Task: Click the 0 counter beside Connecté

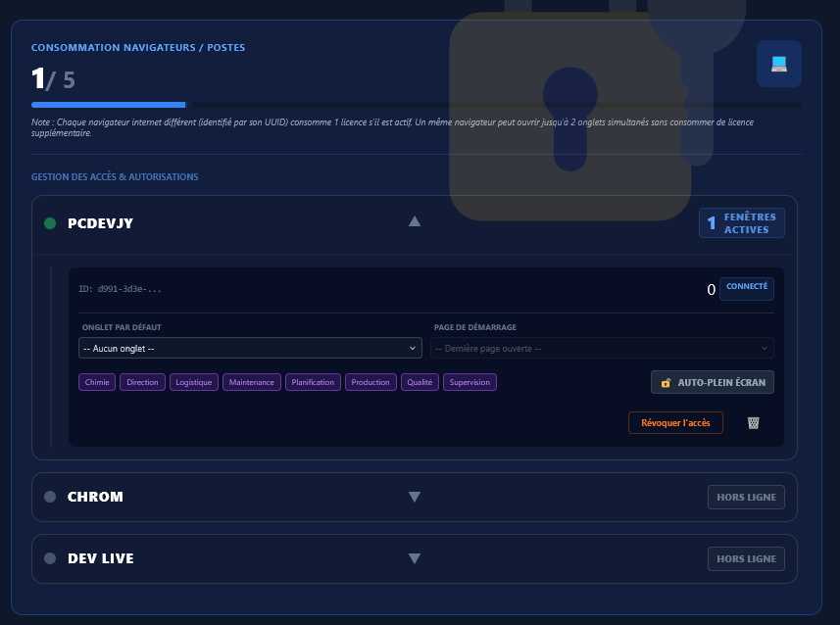Action: [711, 290]
